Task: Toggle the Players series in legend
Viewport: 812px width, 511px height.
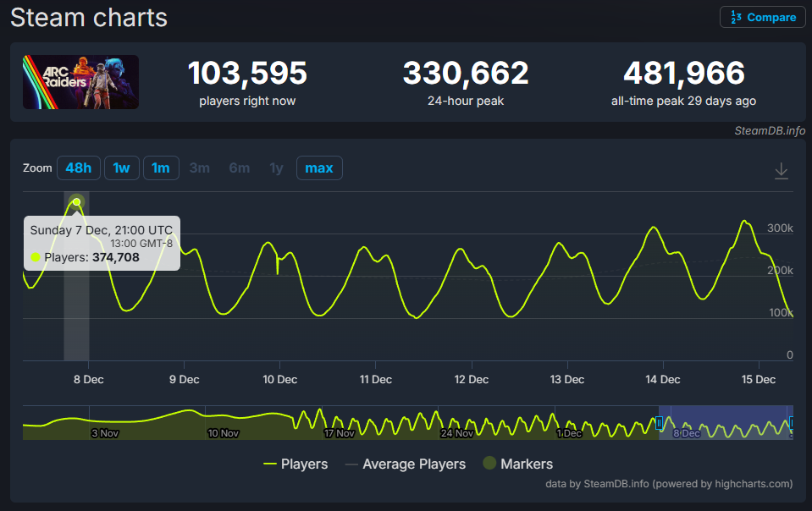Action: coord(296,464)
